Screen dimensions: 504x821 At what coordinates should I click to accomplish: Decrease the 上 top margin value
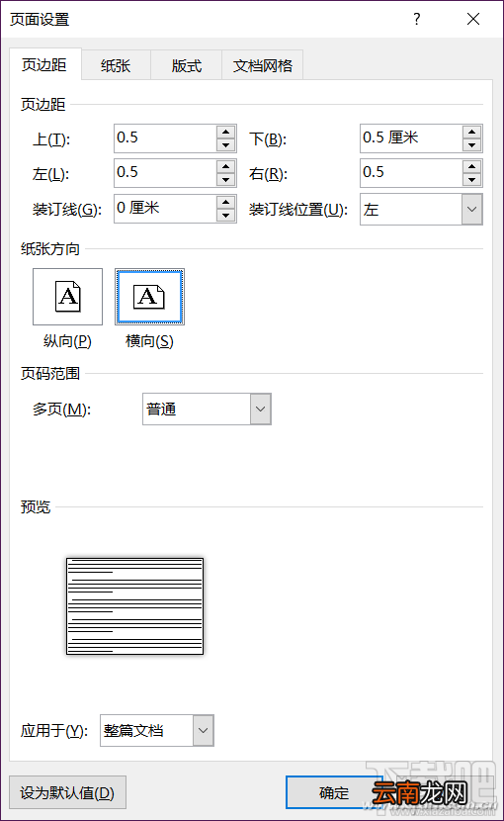click(x=225, y=145)
